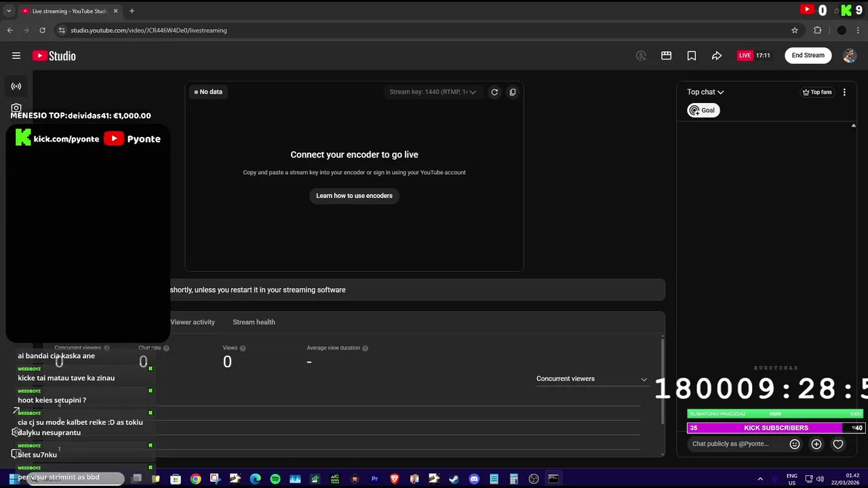The height and width of the screenshot is (488, 868).
Task: Click the Views count value
Action: pos(227,362)
